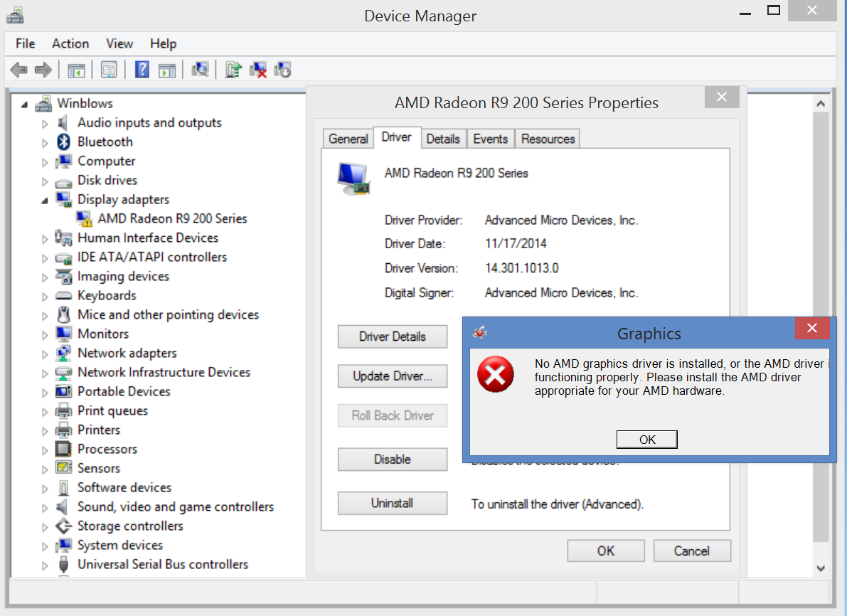Select Network Infrastructure Devices entry
The image size is (847, 616).
coord(164,372)
